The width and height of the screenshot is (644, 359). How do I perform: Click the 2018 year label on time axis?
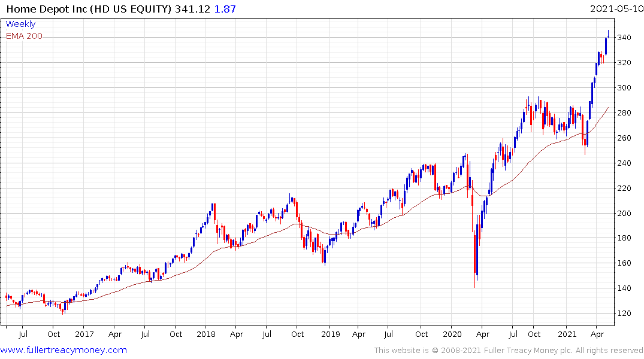(206, 334)
